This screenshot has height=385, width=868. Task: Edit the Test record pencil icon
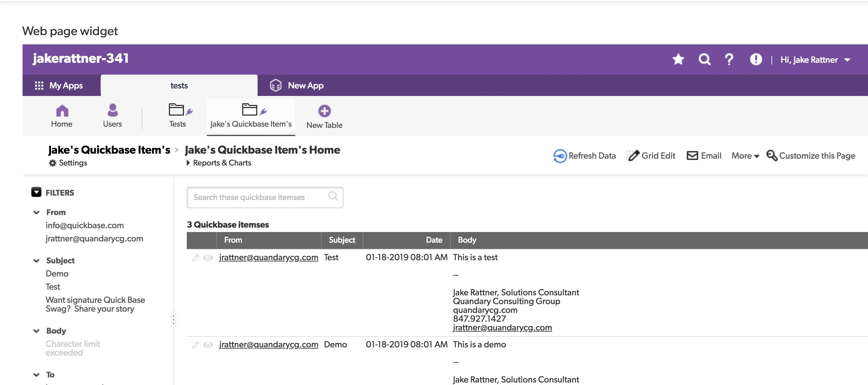(196, 258)
